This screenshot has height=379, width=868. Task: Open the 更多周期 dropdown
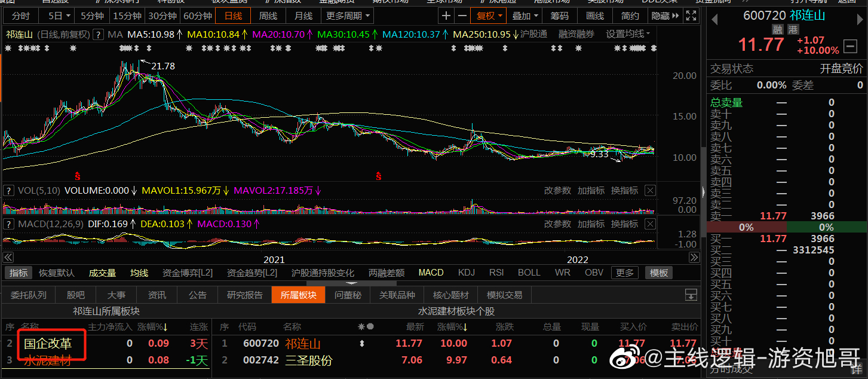(x=348, y=16)
